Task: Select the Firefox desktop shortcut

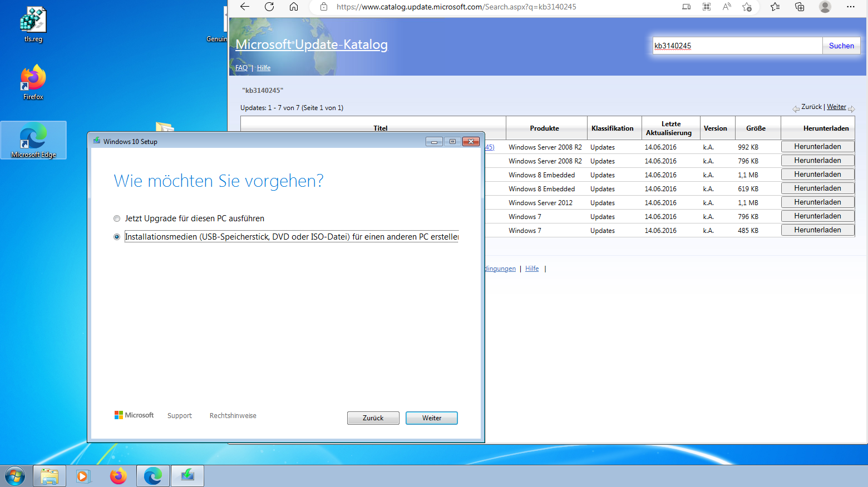Action: pos(33,82)
